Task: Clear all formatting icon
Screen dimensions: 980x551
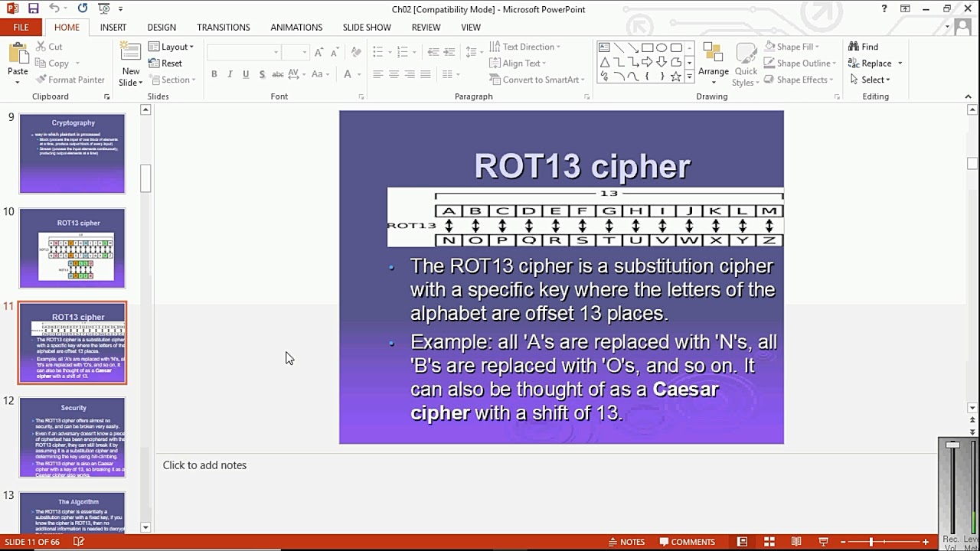Action: coord(356,52)
